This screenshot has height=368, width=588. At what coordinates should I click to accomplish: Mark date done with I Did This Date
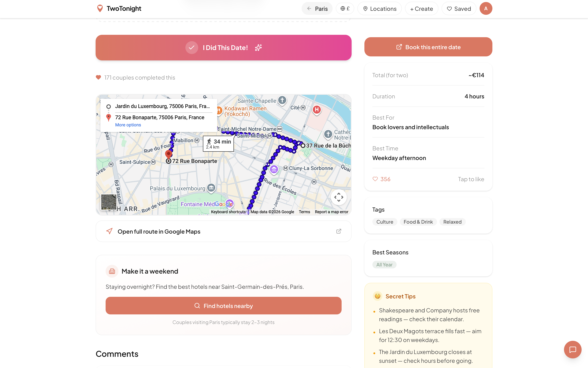coord(223,47)
